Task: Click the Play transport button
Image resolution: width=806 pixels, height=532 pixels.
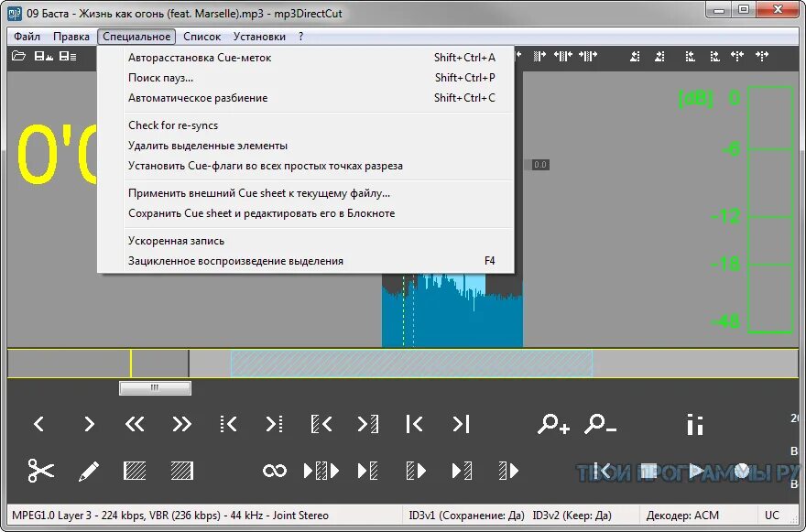Action: (696, 471)
